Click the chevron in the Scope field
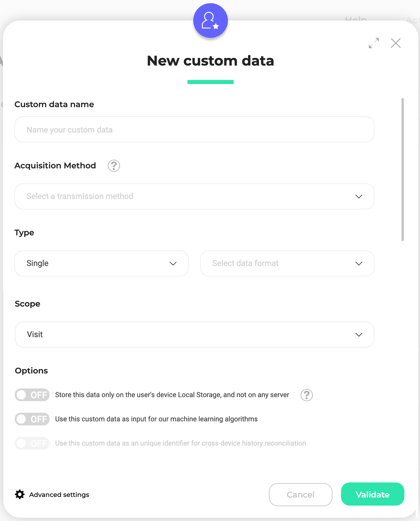The width and height of the screenshot is (420, 521). pos(359,334)
